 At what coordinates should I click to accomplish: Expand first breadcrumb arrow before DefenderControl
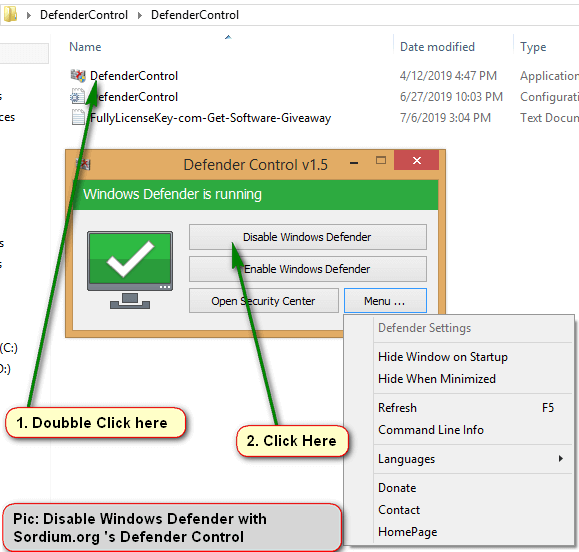click(x=28, y=15)
